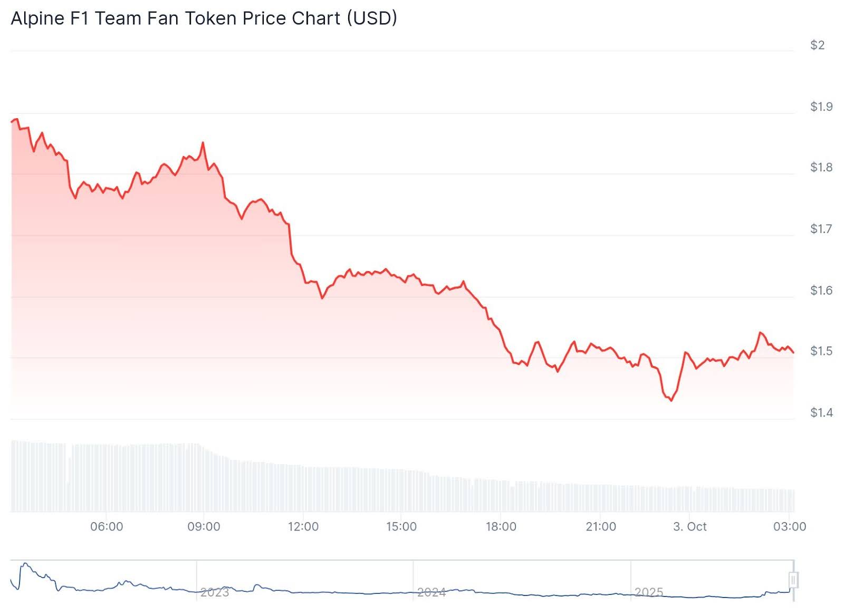The height and width of the screenshot is (616, 844).
Task: Click the '3. Oct' date axis label
Action: (x=690, y=526)
